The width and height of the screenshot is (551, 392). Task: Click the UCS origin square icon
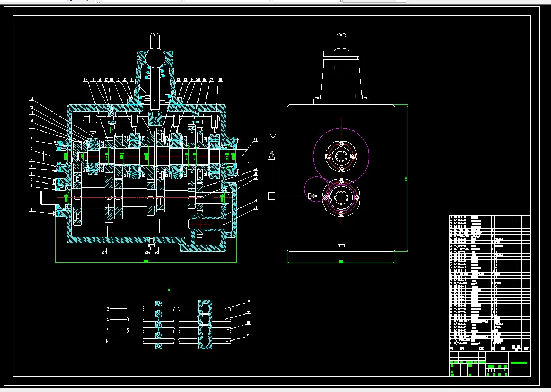pos(272,196)
